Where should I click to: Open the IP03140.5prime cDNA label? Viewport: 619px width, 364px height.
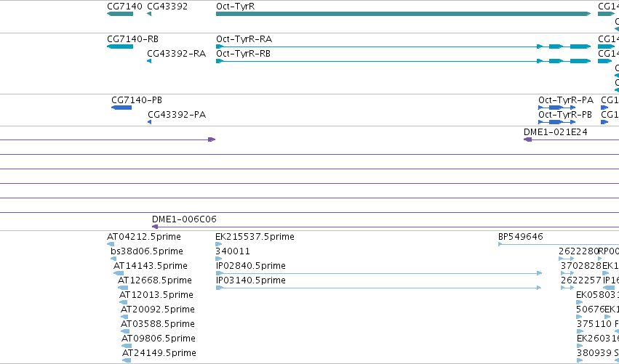[251, 280]
